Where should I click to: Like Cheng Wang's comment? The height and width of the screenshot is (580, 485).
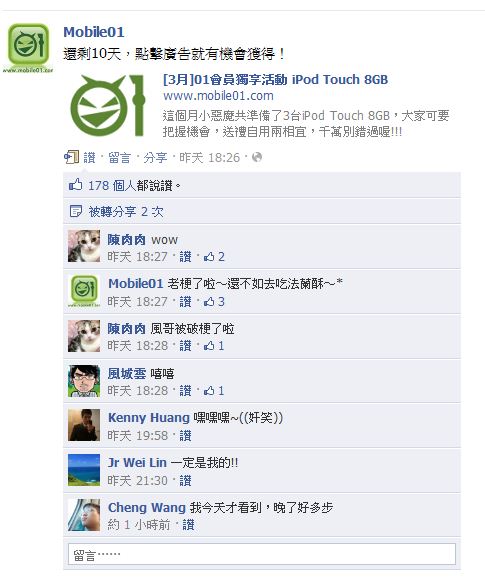tap(188, 525)
